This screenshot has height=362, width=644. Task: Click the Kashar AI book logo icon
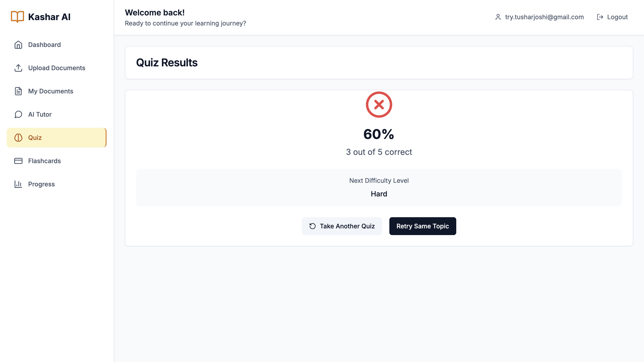(17, 17)
